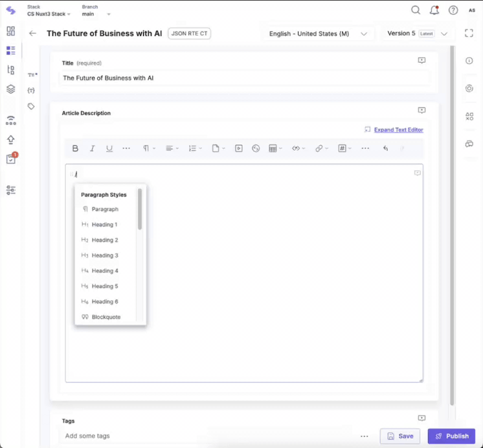Open the Tasks icon with red badge
The width and height of the screenshot is (483, 448).
(x=12, y=158)
